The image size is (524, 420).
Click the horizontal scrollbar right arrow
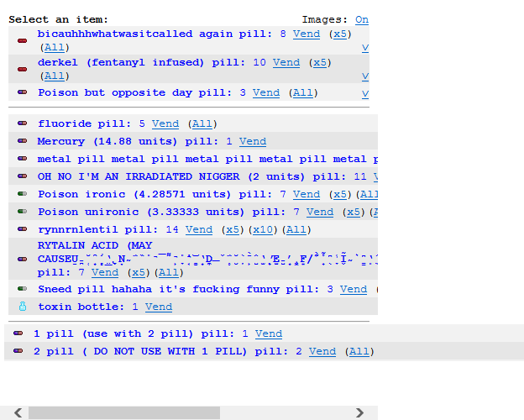[359, 412]
